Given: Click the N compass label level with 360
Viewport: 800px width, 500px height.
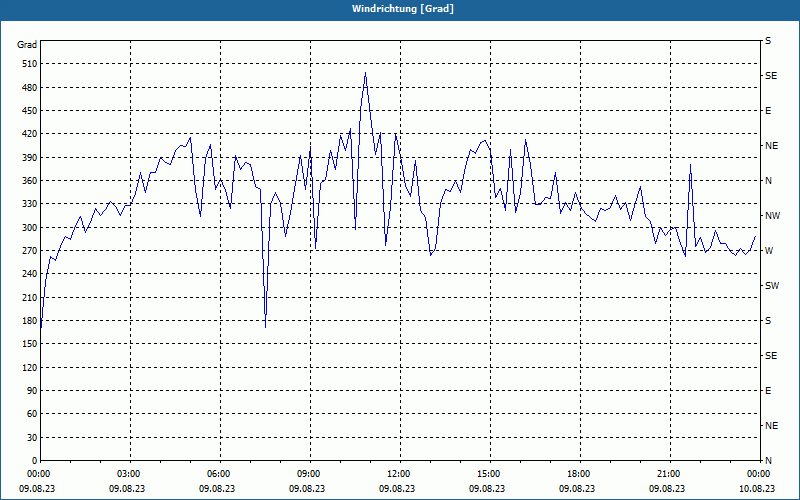Looking at the screenshot, I should (x=768, y=181).
